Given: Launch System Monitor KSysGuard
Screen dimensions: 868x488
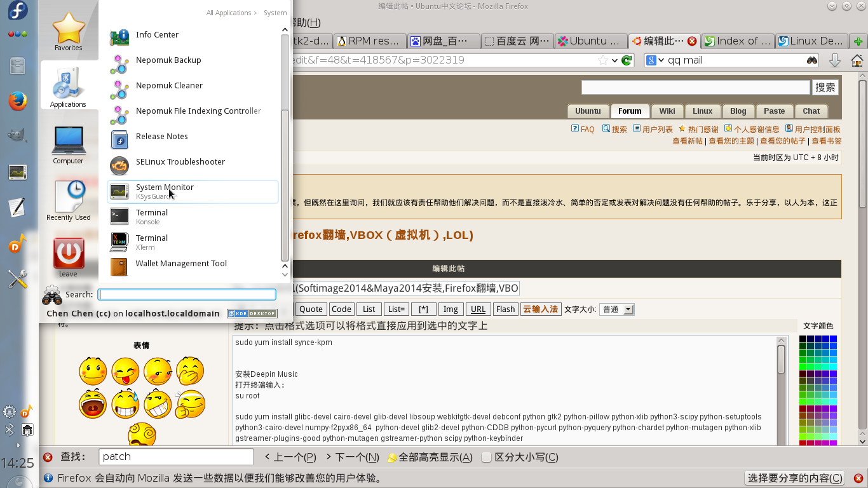Looking at the screenshot, I should point(193,191).
